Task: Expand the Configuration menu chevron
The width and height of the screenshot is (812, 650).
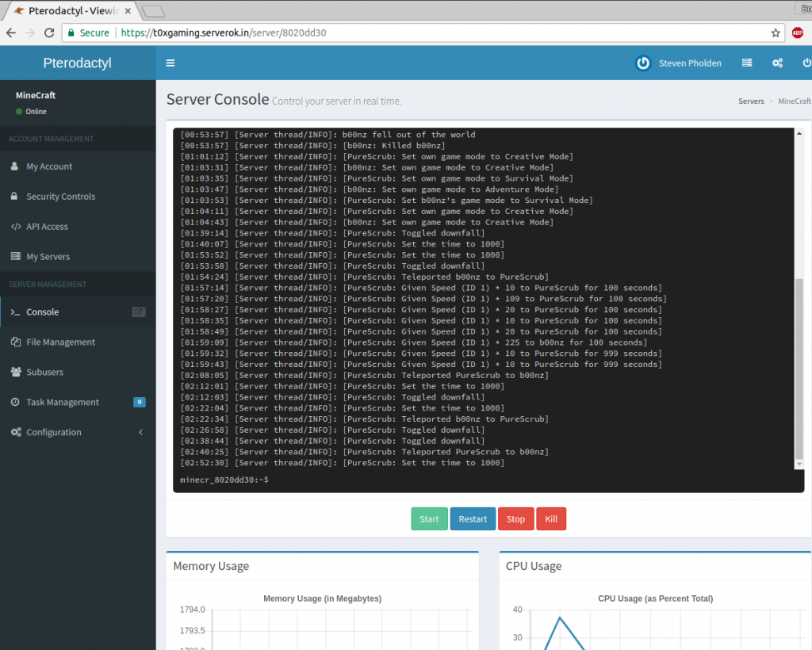Action: tap(141, 432)
